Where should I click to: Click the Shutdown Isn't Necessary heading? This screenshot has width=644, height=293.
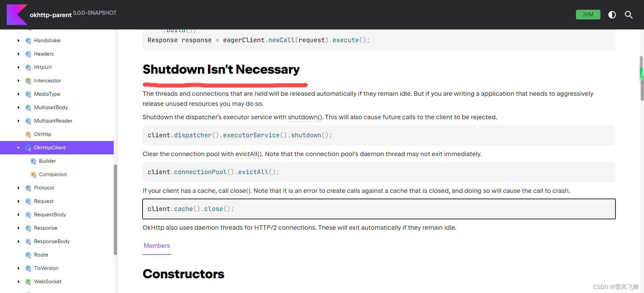(x=221, y=69)
